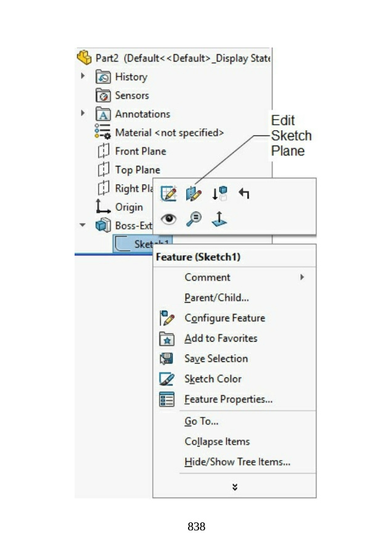Image resolution: width=392 pixels, height=555 pixels.
Task: Click the Material not specified icon
Action: coord(103,133)
